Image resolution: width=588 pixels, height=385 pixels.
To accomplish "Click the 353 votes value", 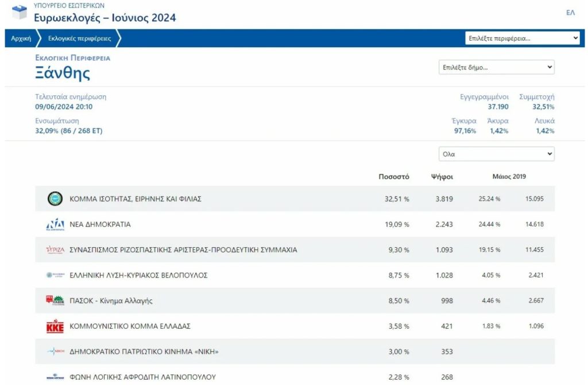I will (x=447, y=352).
